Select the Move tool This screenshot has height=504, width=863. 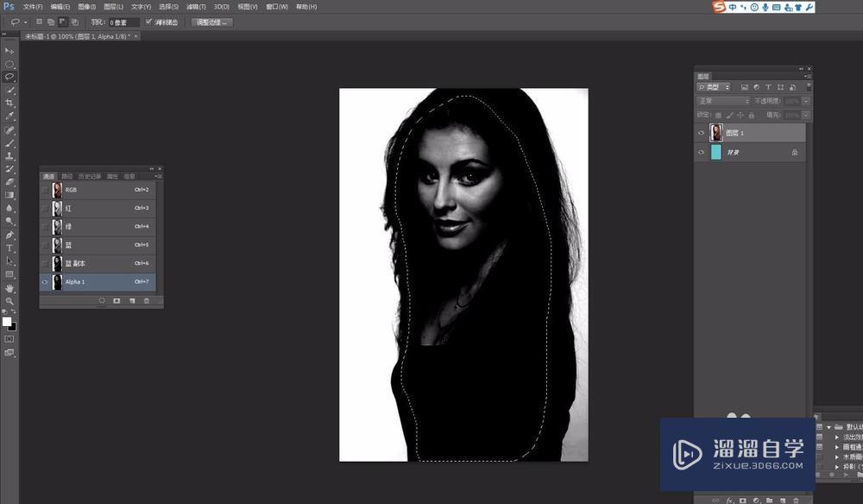[9, 51]
